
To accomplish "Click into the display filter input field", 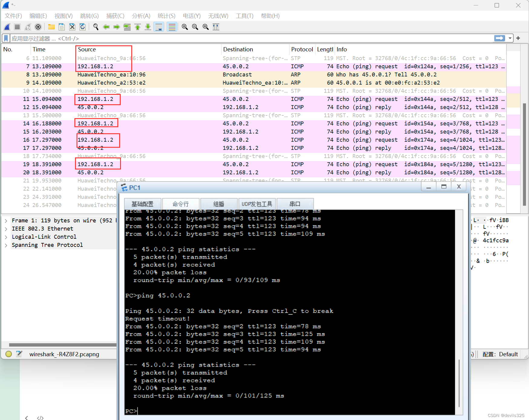I will click(x=251, y=38).
